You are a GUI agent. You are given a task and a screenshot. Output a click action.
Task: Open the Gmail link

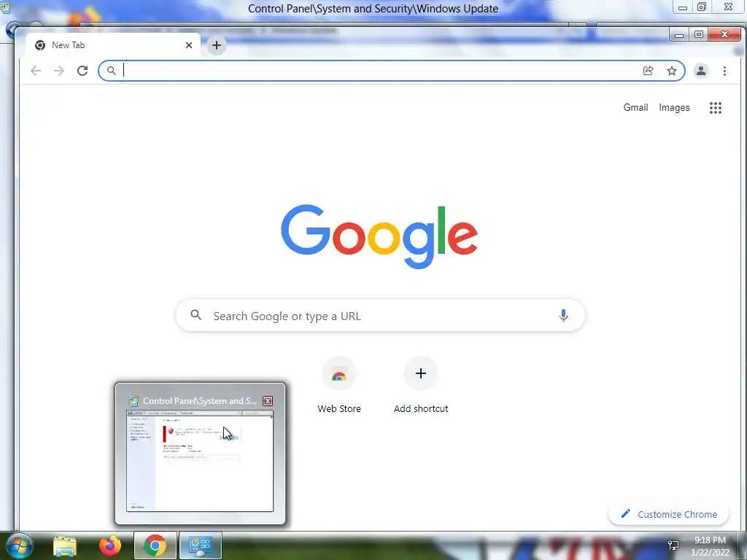pos(635,108)
